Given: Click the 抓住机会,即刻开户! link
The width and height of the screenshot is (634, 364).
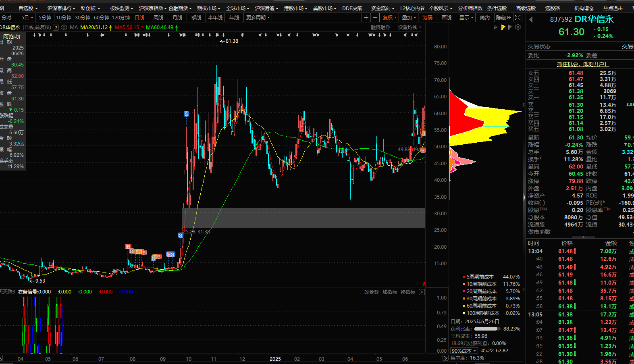Looking at the screenshot, I should [x=582, y=64].
